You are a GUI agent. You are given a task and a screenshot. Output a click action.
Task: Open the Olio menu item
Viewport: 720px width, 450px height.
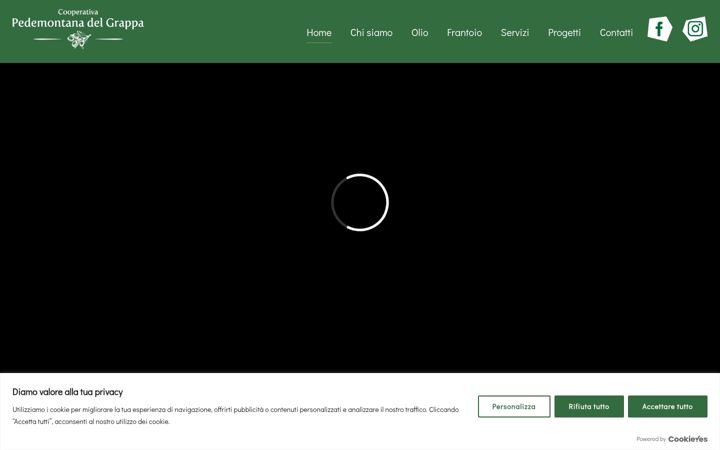tap(420, 33)
